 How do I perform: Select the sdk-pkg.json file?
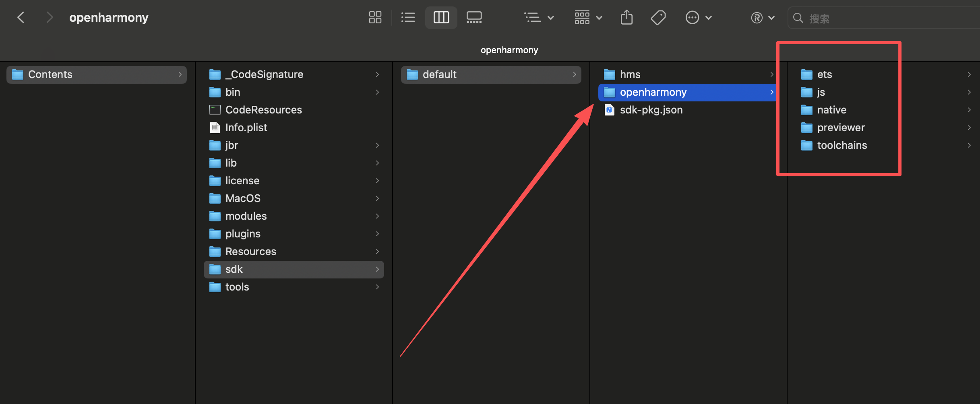point(651,109)
